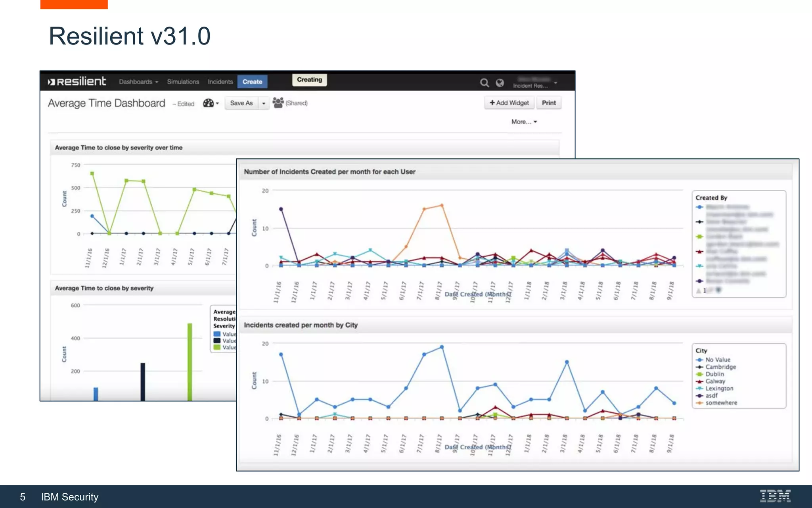The width and height of the screenshot is (812, 508).
Task: Click the '(Shared)' label text
Action: pyautogui.click(x=297, y=103)
